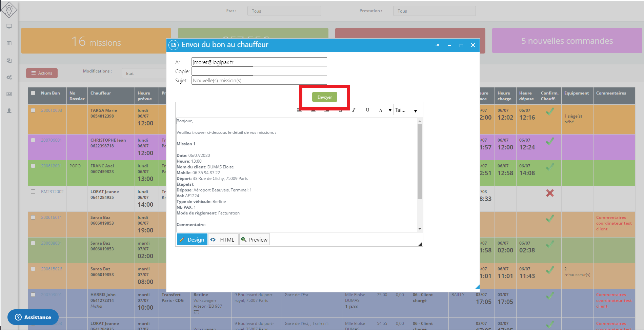
Task: Open the Prestation filter dropdown
Action: (x=434, y=11)
